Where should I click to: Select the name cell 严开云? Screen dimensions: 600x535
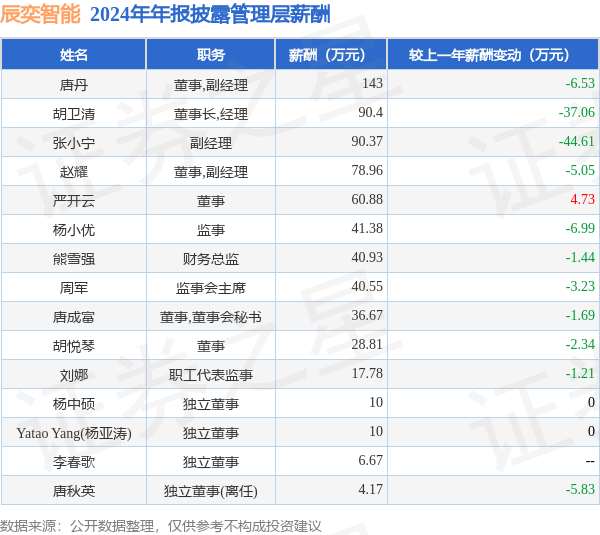pyautogui.click(x=74, y=201)
